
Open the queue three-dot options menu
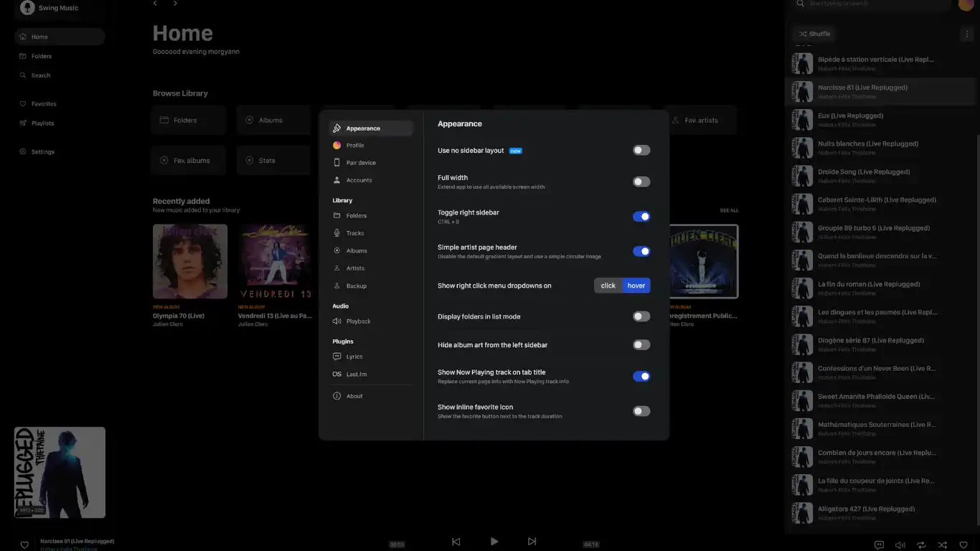pos(966,34)
